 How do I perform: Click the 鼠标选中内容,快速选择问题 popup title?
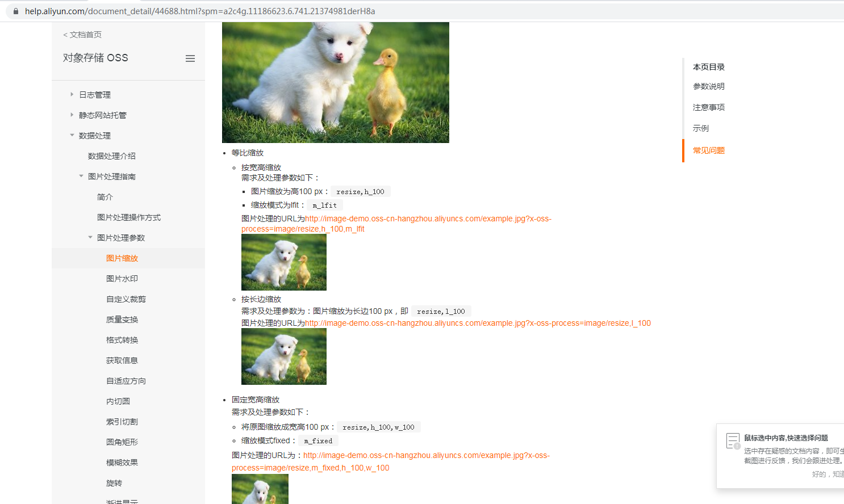tap(786, 438)
